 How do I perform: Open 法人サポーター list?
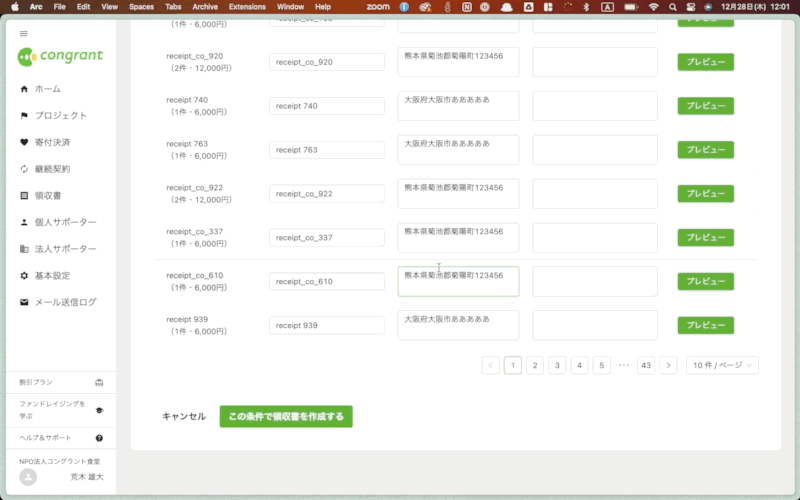(x=65, y=248)
